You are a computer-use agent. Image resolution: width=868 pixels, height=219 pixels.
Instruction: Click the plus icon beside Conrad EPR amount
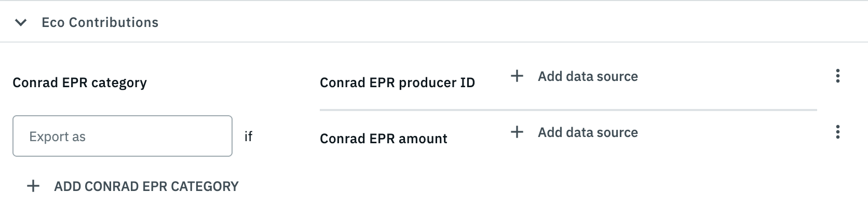tap(517, 132)
